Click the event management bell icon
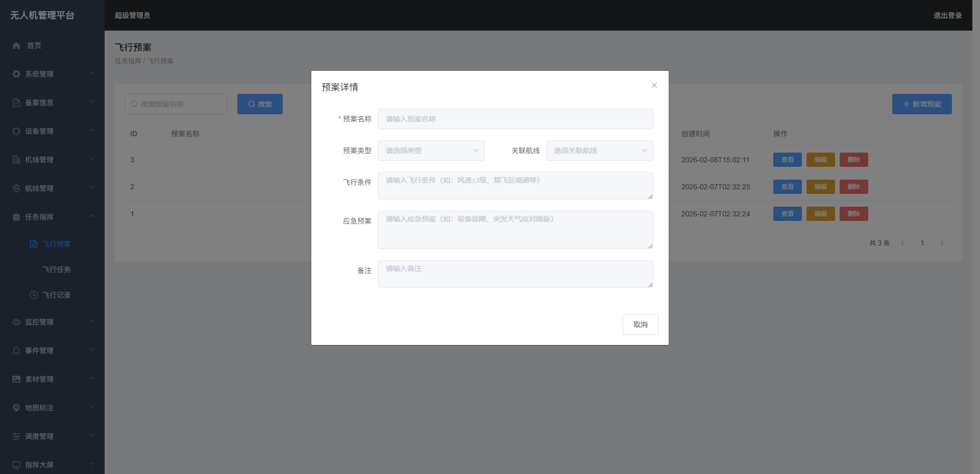The height and width of the screenshot is (474, 980). [16, 351]
